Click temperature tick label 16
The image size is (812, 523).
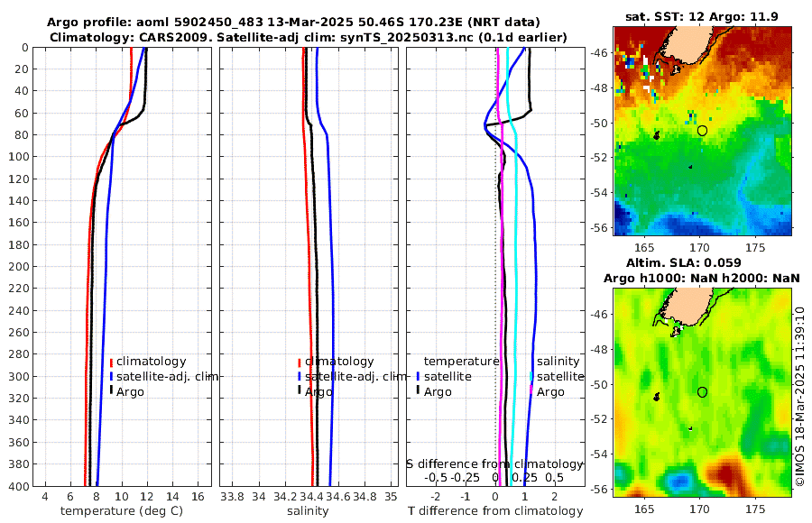pyautogui.click(x=198, y=497)
